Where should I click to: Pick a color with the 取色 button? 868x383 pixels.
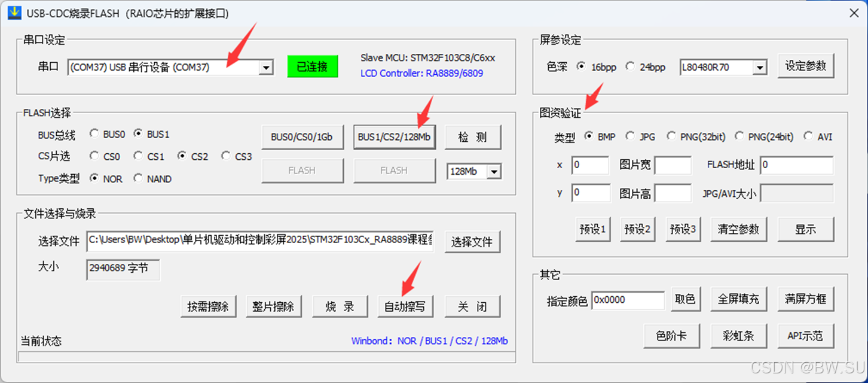tap(686, 299)
